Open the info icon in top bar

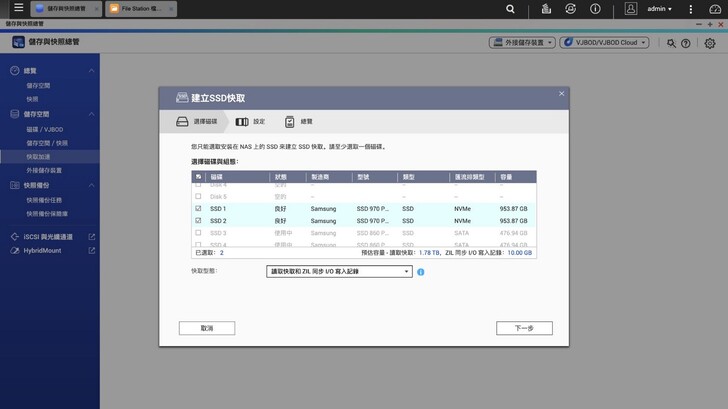[595, 9]
